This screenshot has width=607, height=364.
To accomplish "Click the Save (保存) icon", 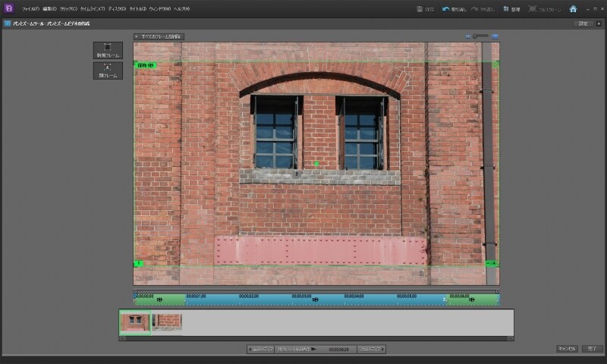I will tap(425, 9).
